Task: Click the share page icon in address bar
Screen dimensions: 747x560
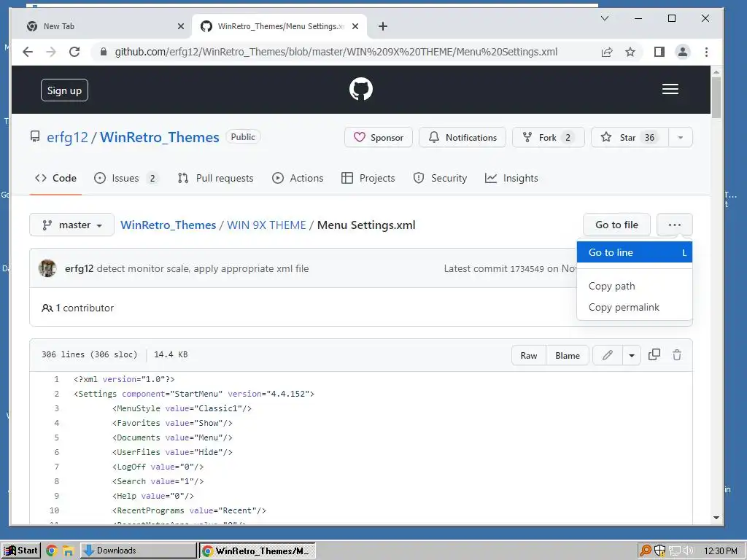Action: (606, 52)
